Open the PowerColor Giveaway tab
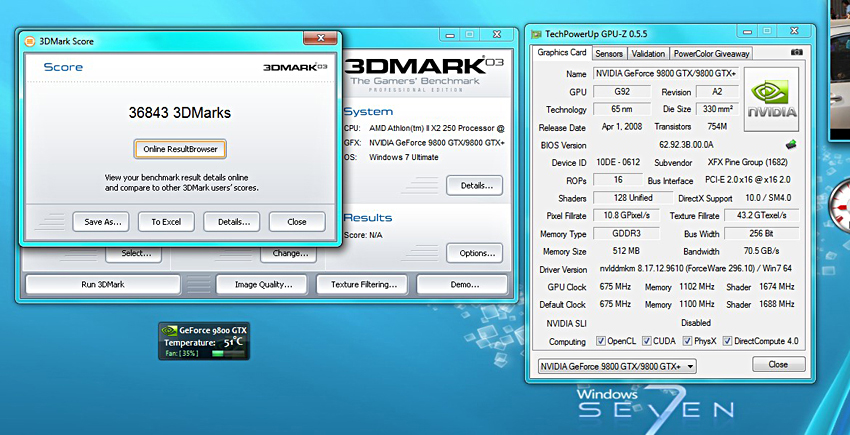This screenshot has height=435, width=850. 711,53
